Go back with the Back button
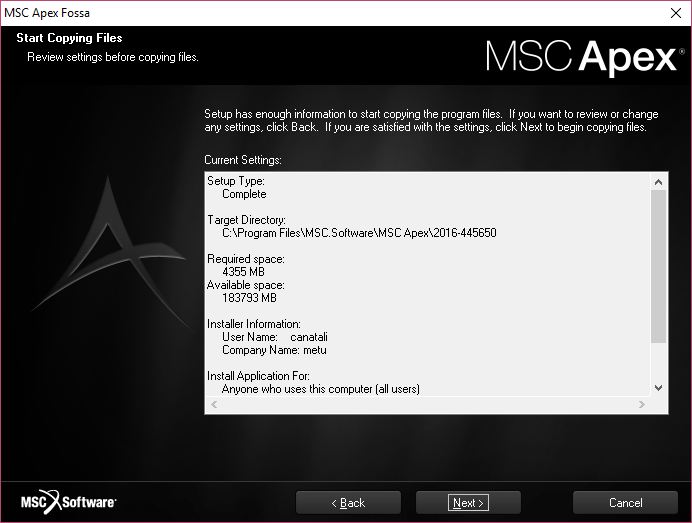This screenshot has height=523, width=692. [x=348, y=502]
